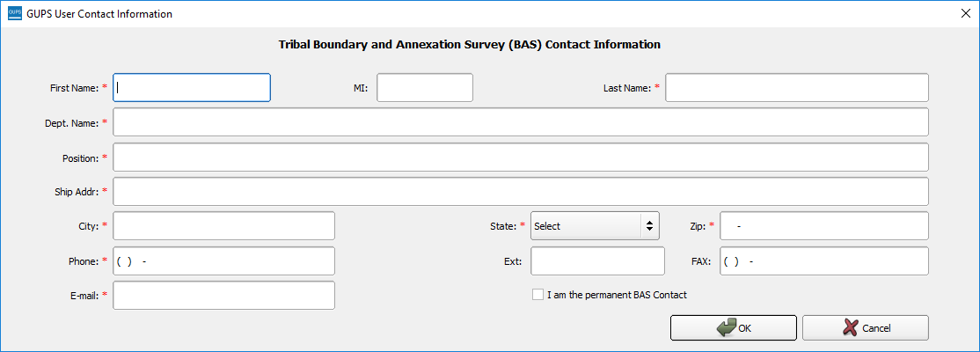Click the State dropdown arrows

click(650, 226)
